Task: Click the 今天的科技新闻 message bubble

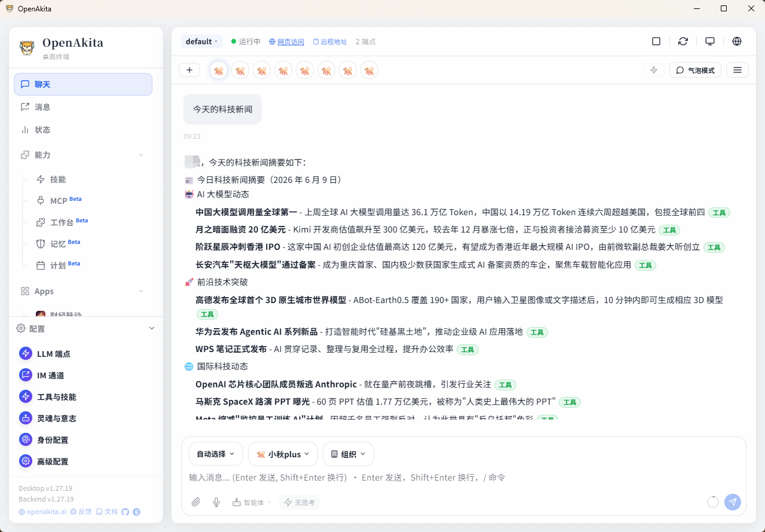Action: (222, 109)
